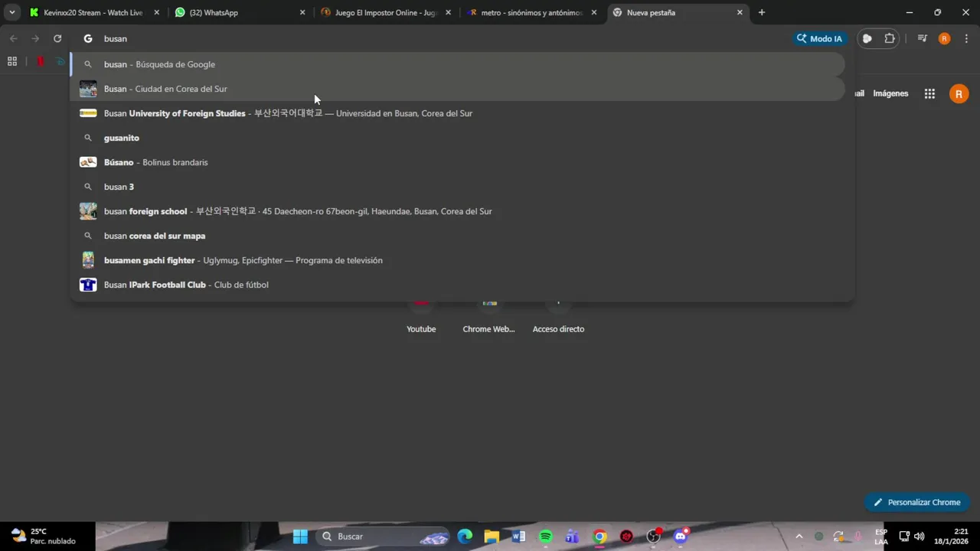Switch to the WhatsApp tab
This screenshot has height=551, width=980.
tap(240, 12)
